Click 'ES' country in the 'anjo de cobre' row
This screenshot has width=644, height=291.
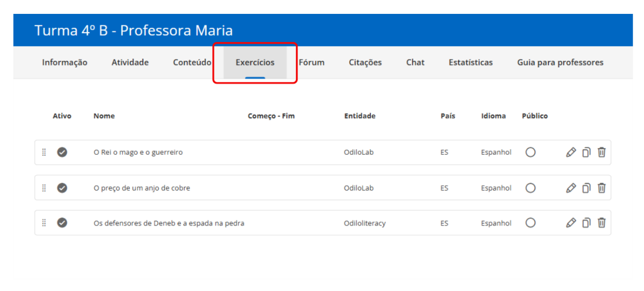tap(444, 188)
